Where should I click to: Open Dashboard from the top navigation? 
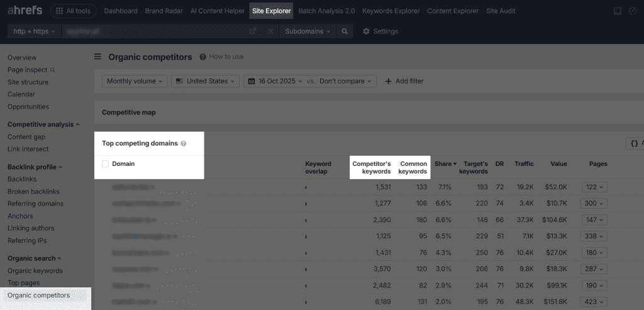121,11
